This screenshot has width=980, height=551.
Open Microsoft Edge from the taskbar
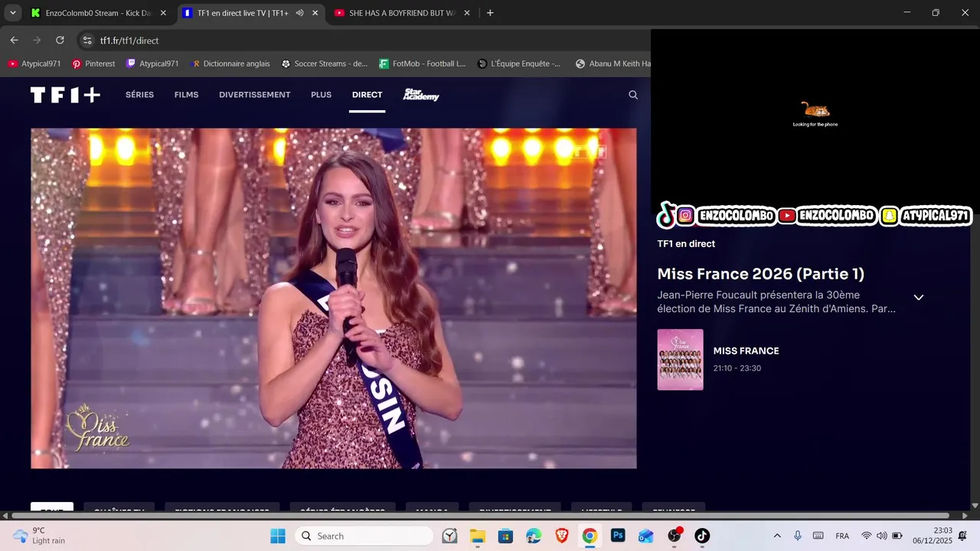point(534,536)
